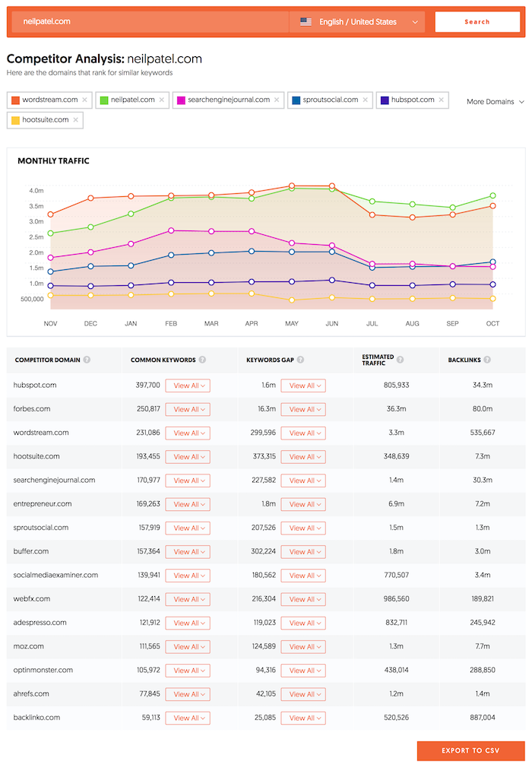Click the hubspot.com competitor domain
The height and width of the screenshot is (768, 532).
click(x=35, y=385)
